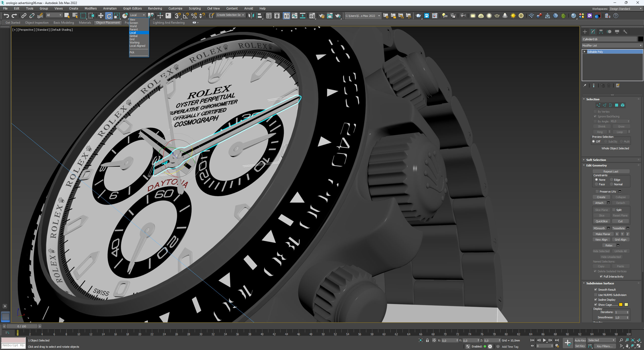Click the Create panel plus icon
This screenshot has height=350, width=644.
(x=585, y=32)
